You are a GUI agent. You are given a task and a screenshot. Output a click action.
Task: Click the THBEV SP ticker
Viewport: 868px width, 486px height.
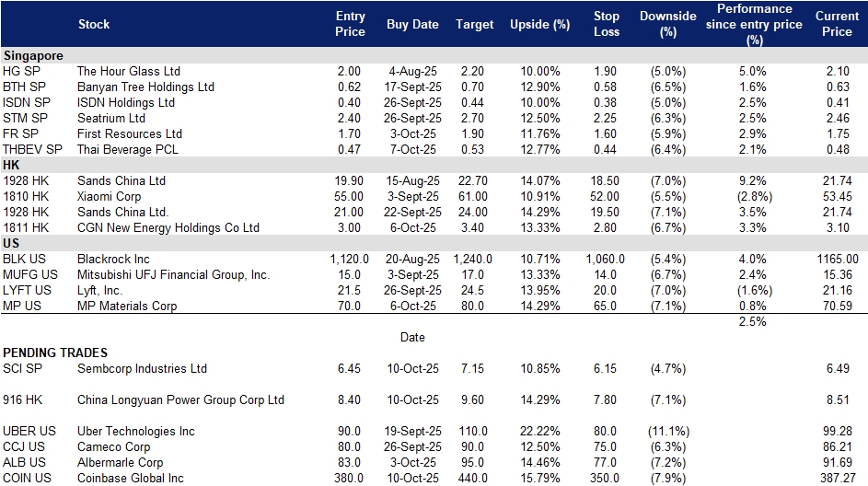pos(32,149)
